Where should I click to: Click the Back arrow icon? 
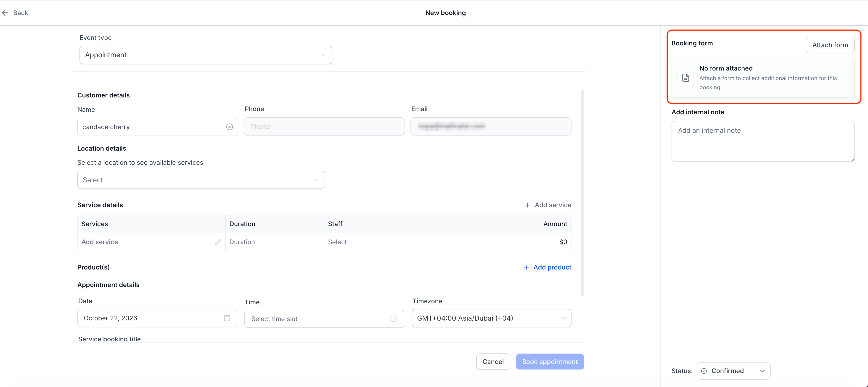5,13
